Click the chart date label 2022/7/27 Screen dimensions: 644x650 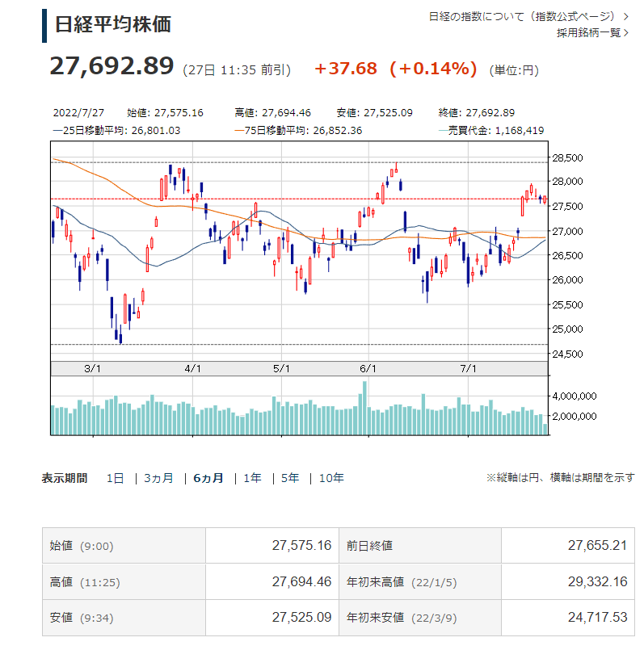tap(78, 113)
